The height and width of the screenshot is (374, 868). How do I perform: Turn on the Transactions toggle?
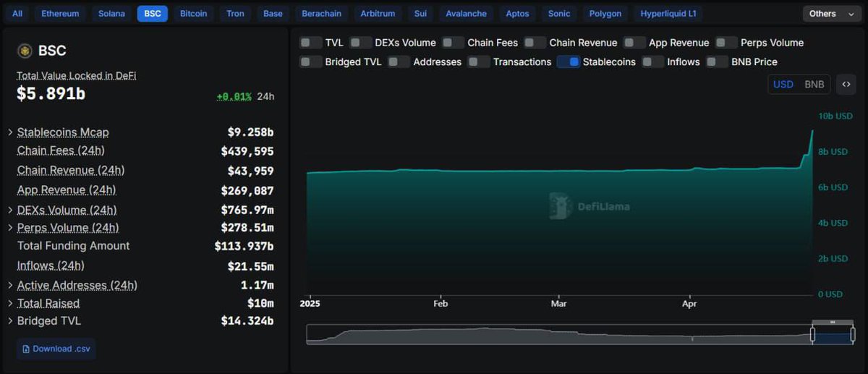click(x=478, y=61)
